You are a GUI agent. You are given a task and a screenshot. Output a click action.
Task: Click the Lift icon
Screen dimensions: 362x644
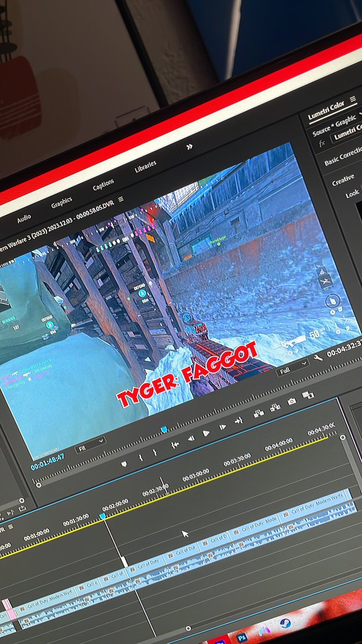tap(259, 413)
